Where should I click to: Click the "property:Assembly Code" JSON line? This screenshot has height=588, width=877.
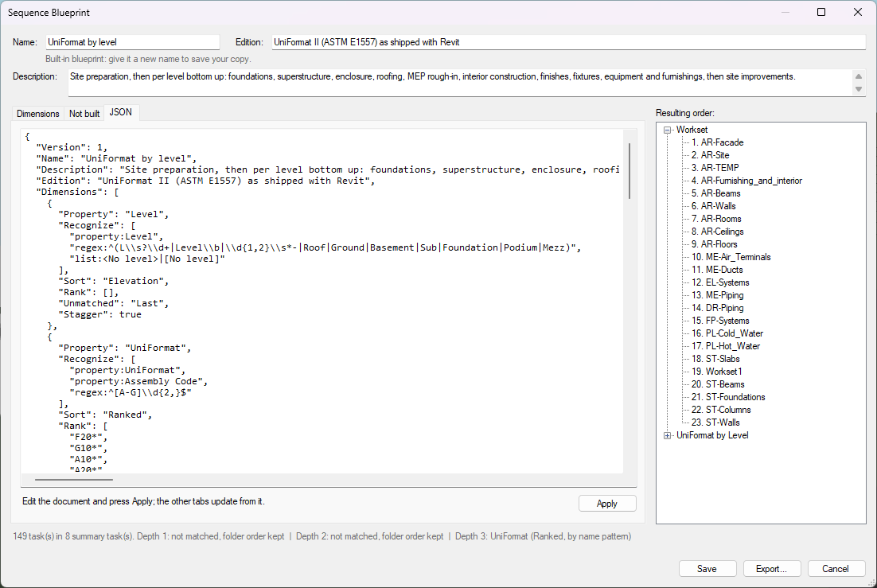click(x=138, y=382)
